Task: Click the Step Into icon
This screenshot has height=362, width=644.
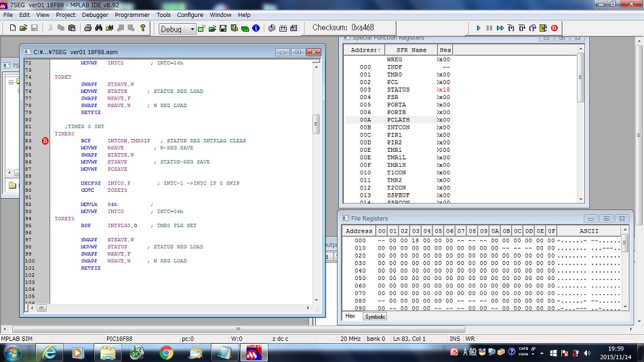Action: click(x=511, y=28)
